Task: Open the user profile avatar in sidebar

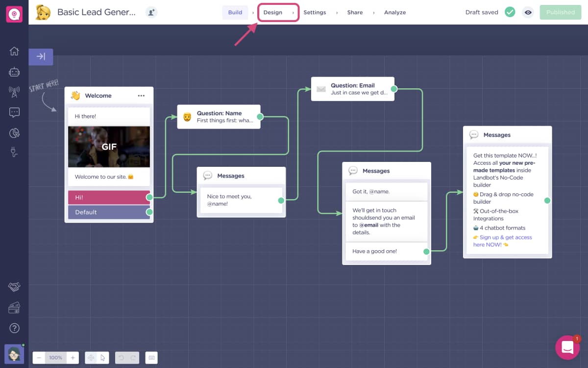Action: coord(14,354)
